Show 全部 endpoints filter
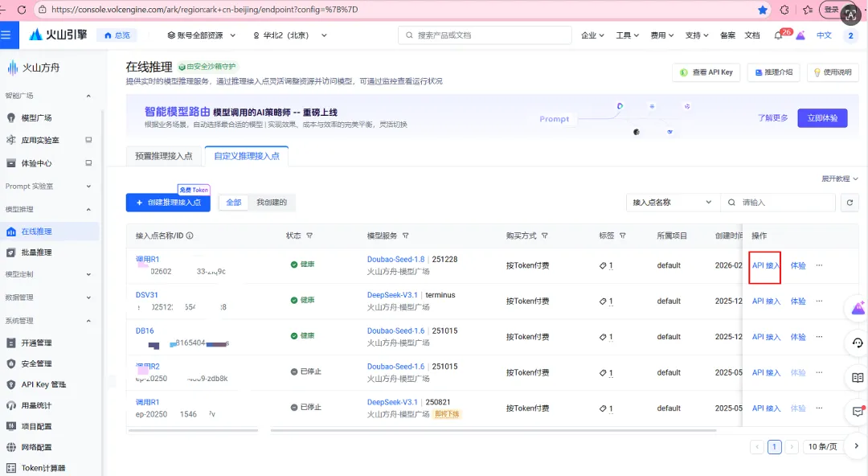The width and height of the screenshot is (868, 476). pos(234,203)
